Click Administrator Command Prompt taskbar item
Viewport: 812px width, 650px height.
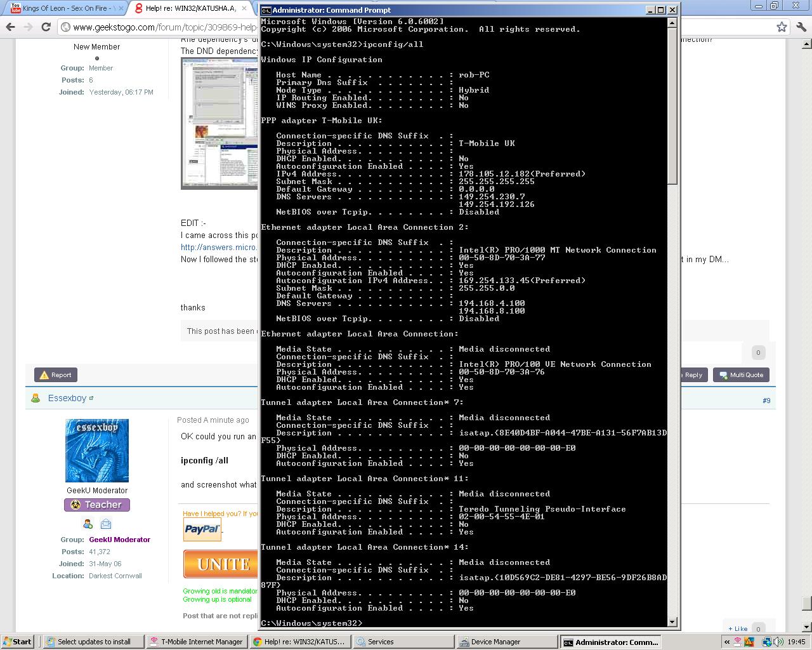(610, 642)
